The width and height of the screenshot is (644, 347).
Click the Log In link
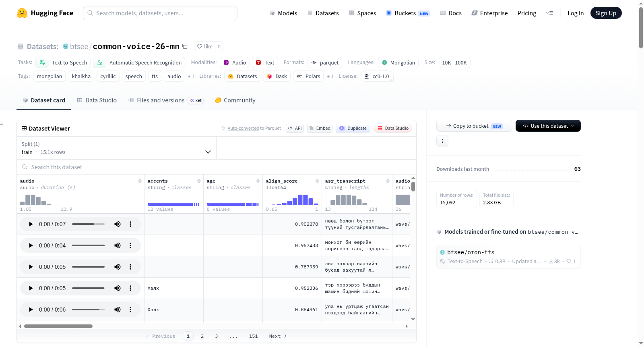point(576,13)
